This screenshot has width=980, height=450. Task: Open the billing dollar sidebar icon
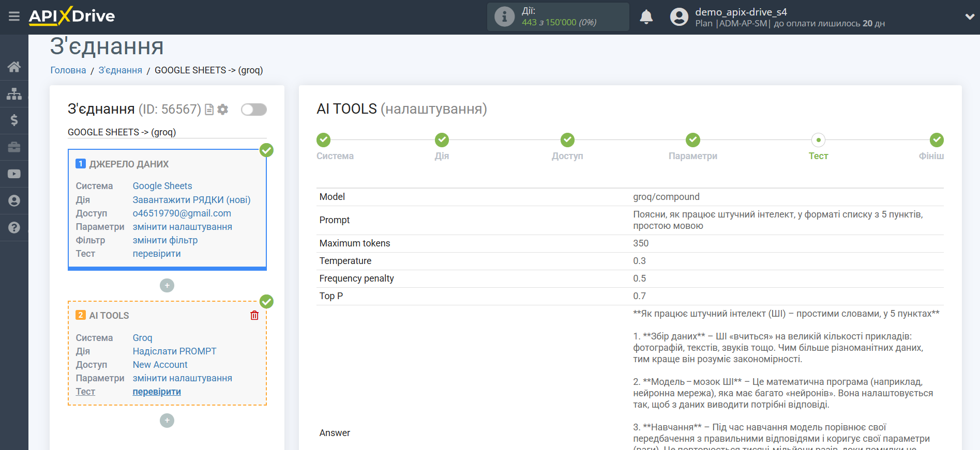(x=14, y=120)
